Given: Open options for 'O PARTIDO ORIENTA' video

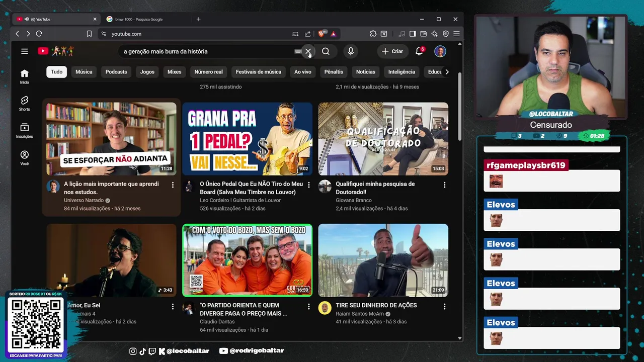Looking at the screenshot, I should pos(308,306).
